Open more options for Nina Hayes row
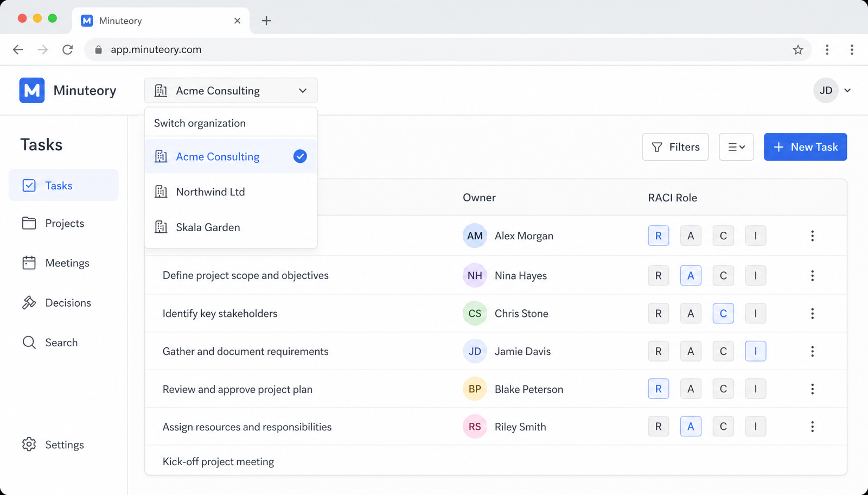 (x=812, y=275)
